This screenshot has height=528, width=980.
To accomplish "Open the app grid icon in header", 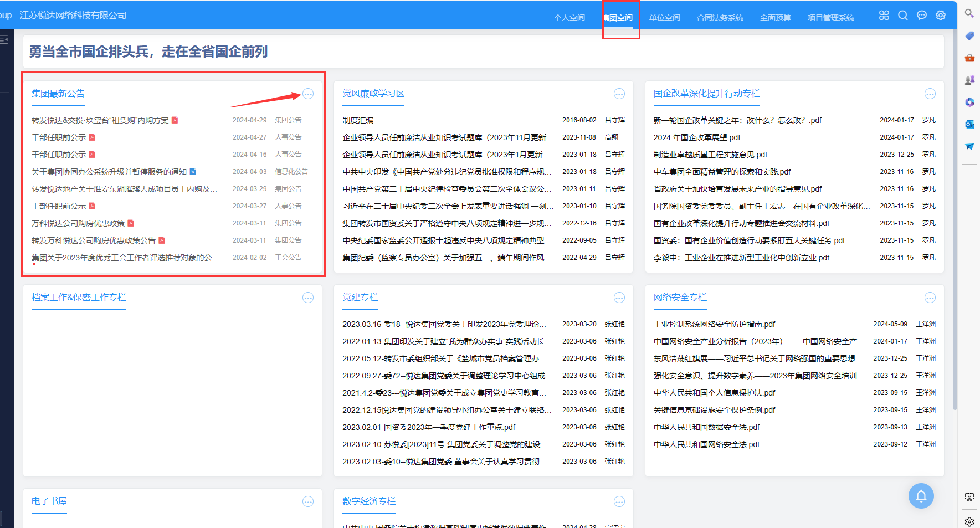I will (x=884, y=16).
